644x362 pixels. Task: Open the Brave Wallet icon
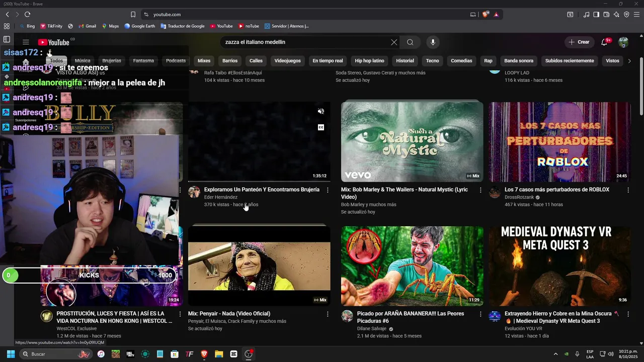click(606, 15)
